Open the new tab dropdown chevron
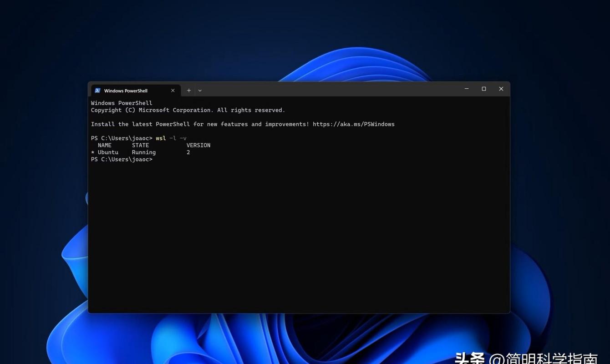Image resolution: width=610 pixels, height=364 pixels. click(199, 90)
